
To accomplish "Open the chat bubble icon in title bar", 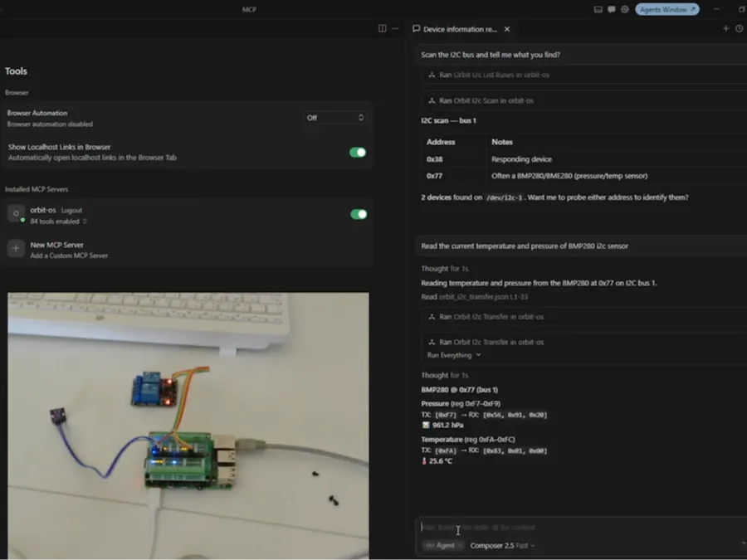I will (611, 9).
